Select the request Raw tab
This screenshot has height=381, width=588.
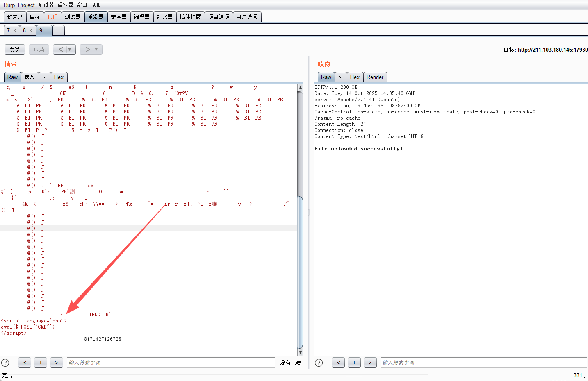point(13,77)
